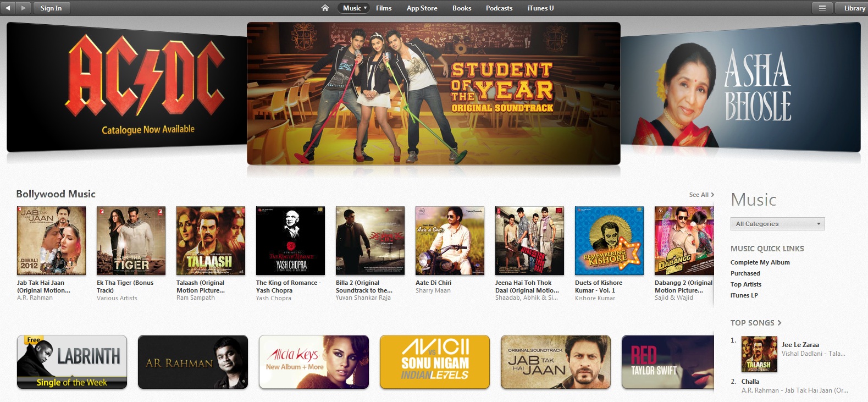Open the Avicii vs Sonu Nigam Indian Levels tile
Image resolution: width=868 pixels, height=402 pixels.
tap(435, 362)
